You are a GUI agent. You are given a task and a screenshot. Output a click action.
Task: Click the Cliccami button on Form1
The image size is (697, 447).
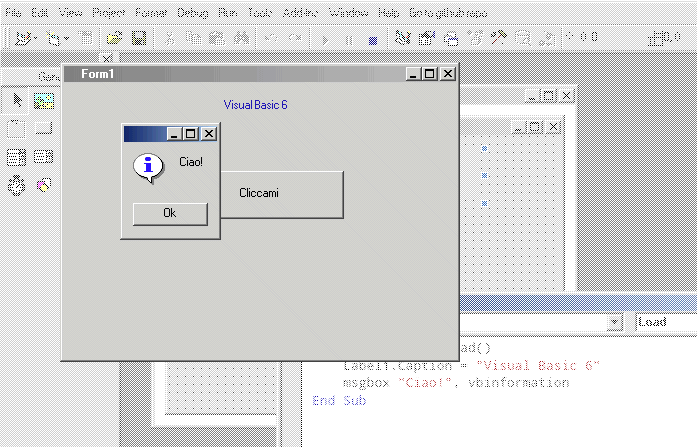click(282, 194)
